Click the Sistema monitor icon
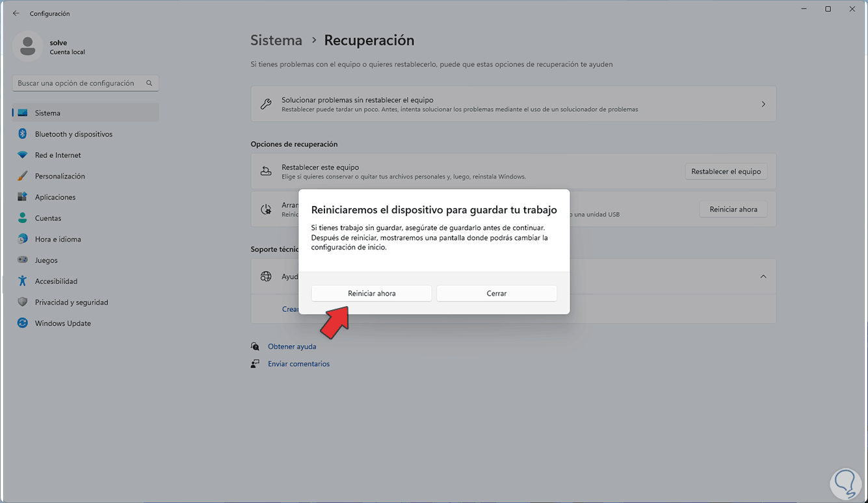 pos(23,113)
